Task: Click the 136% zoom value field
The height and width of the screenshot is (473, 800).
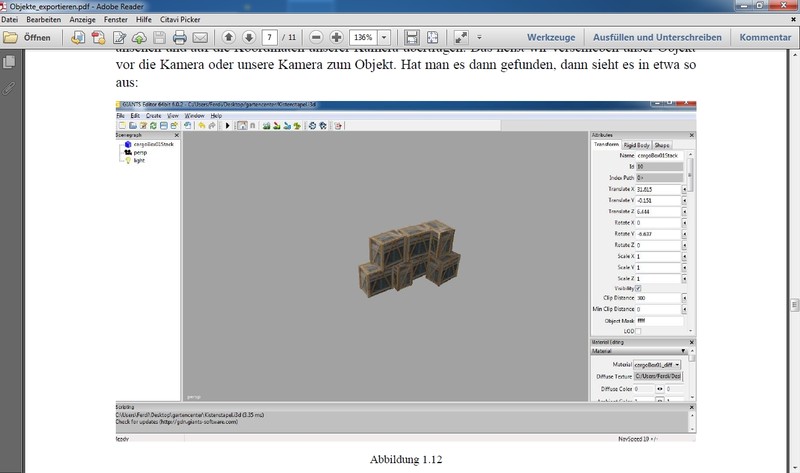Action: [x=362, y=38]
